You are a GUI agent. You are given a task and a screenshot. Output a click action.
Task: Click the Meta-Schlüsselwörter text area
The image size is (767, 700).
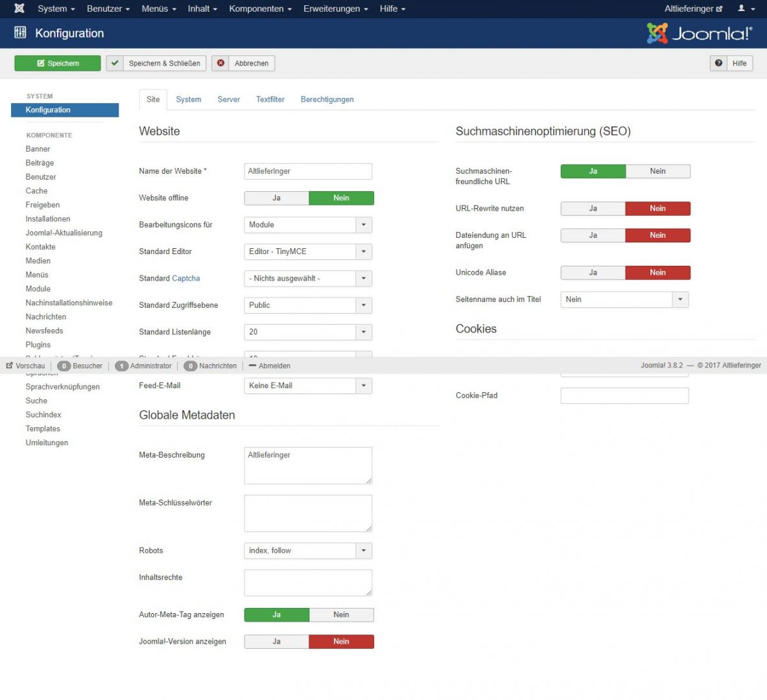(x=308, y=513)
